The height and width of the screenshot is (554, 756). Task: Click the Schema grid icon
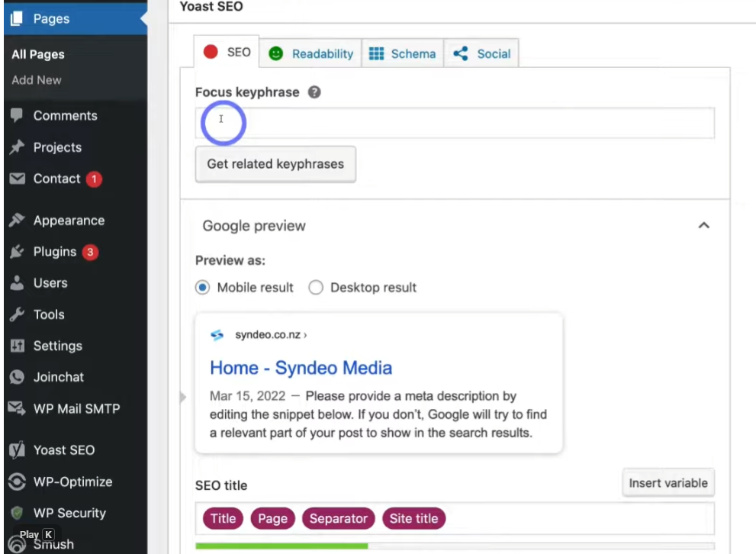(x=376, y=53)
